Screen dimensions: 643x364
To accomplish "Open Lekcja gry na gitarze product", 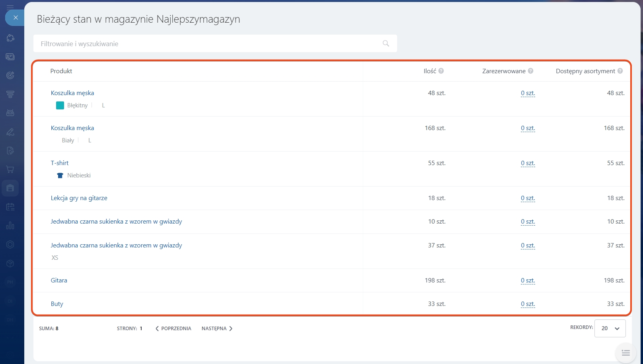I will pos(79,198).
